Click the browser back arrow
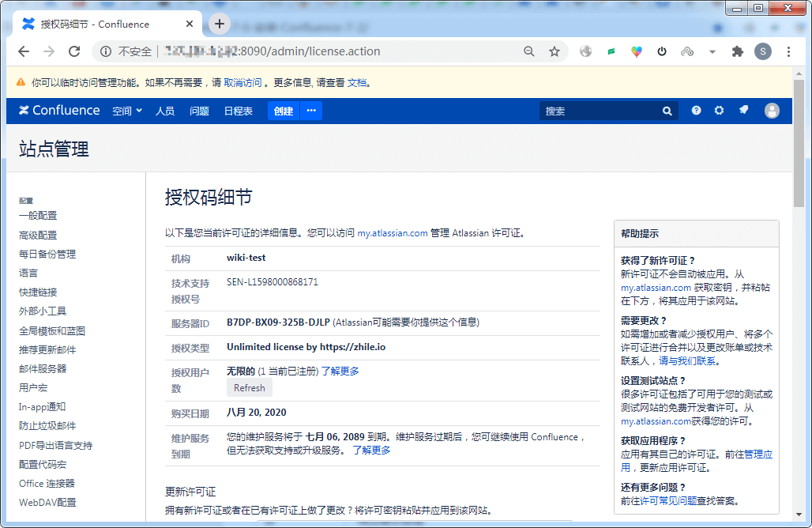Viewport: 812px width, 528px height. coord(24,51)
